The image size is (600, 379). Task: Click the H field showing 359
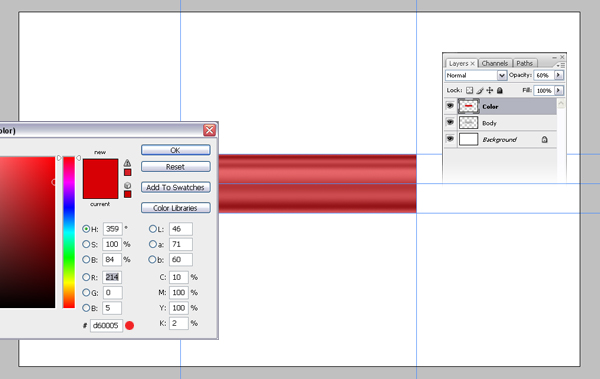pyautogui.click(x=112, y=229)
